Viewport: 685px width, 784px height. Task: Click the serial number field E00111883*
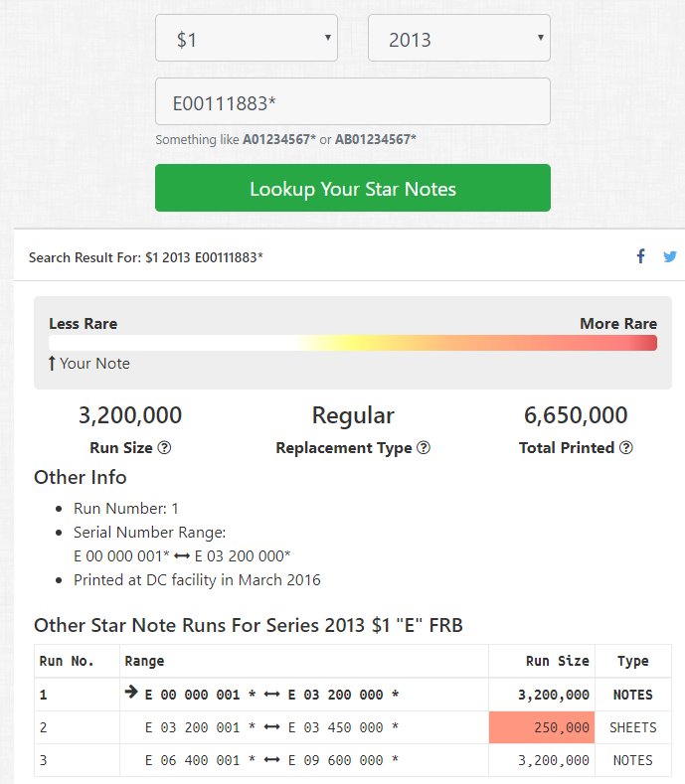[353, 101]
